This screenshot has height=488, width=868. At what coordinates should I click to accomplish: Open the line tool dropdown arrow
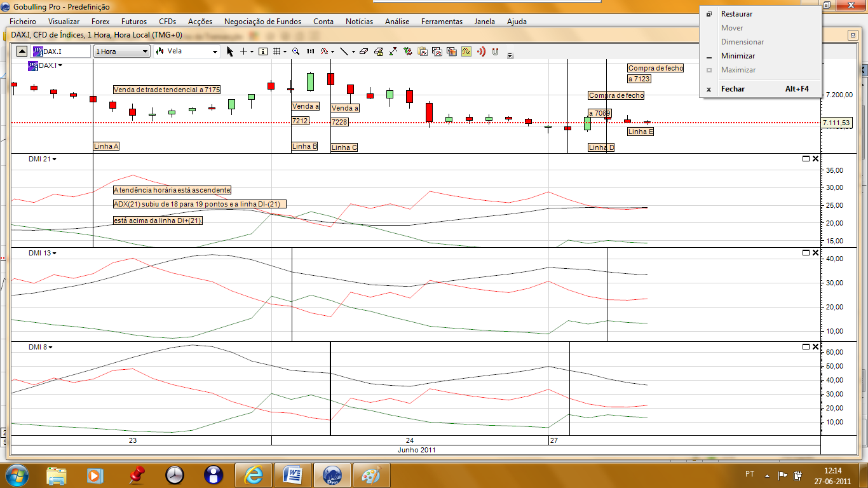coord(353,51)
